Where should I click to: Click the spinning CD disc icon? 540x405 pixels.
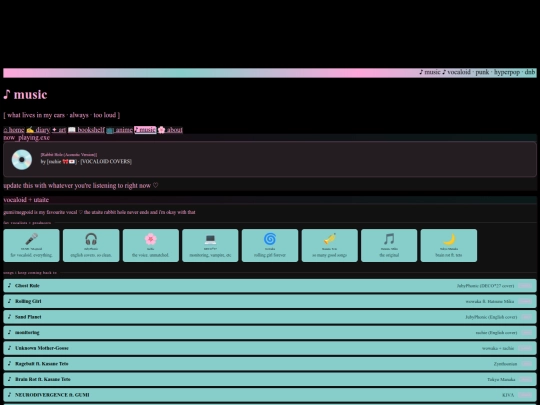click(x=22, y=159)
